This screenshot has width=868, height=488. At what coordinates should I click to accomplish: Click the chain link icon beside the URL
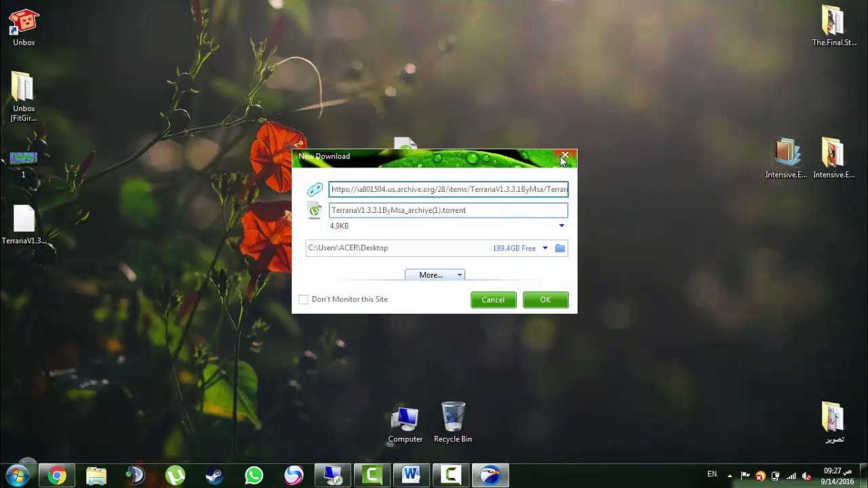point(315,190)
